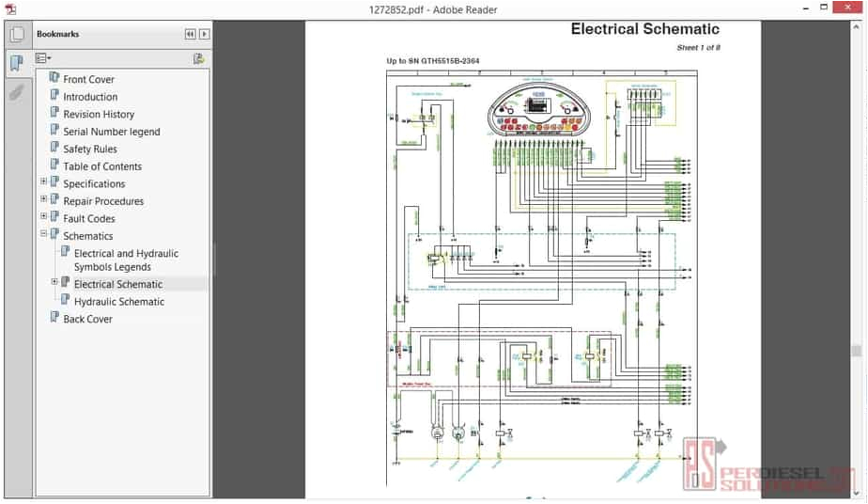Click the scroll-up arrow of document scrollbar
Viewport: 868px width, 504px height.
[x=856, y=27]
